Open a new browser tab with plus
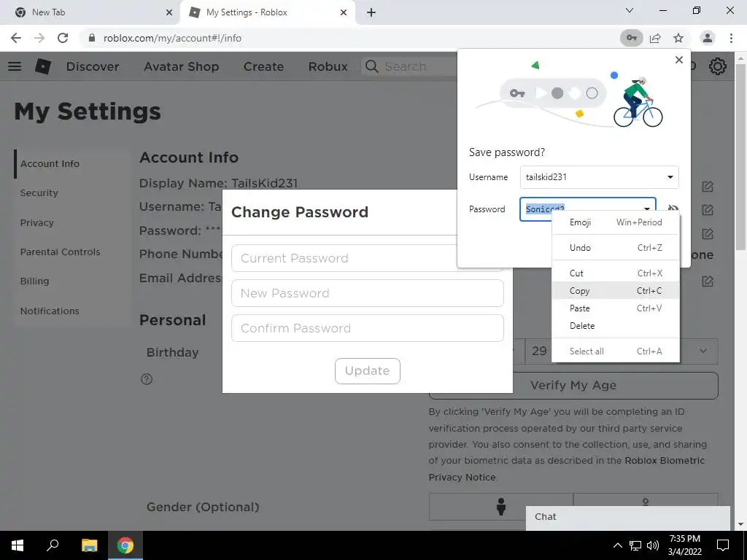Image resolution: width=747 pixels, height=560 pixels. 371,12
